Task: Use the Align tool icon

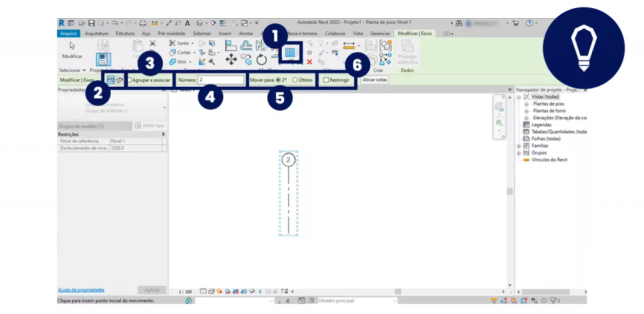Action: click(x=231, y=46)
